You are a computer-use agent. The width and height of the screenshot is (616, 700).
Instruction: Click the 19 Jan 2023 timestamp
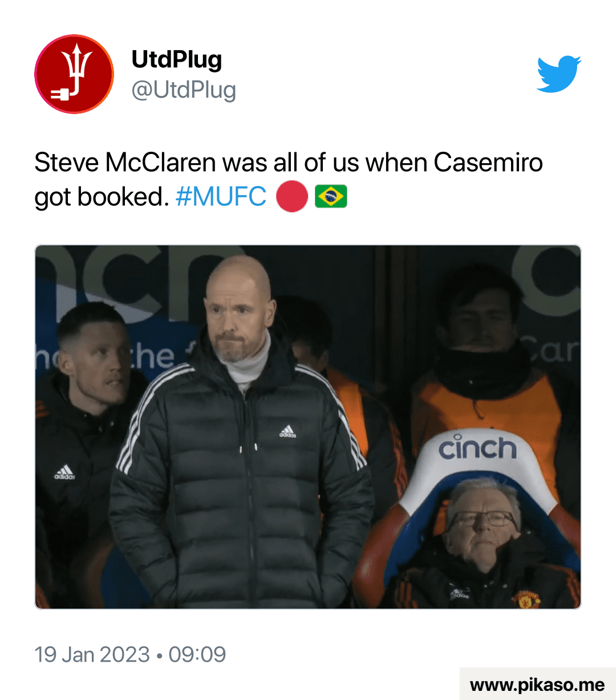[x=92, y=654]
